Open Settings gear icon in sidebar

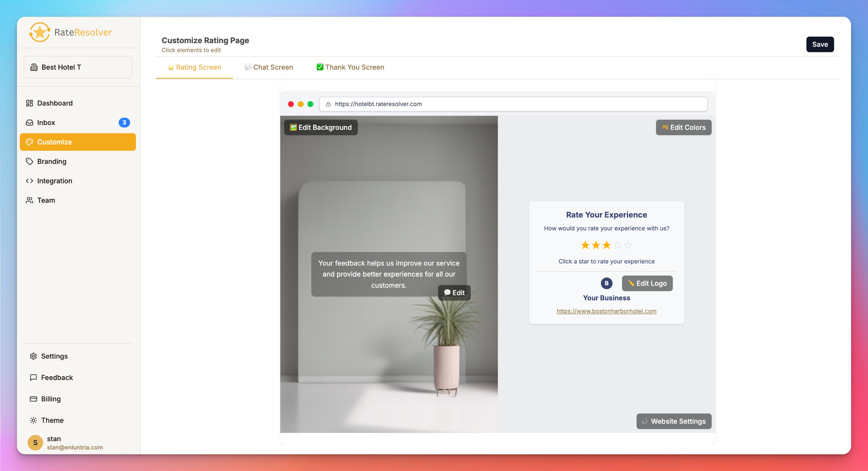point(33,356)
